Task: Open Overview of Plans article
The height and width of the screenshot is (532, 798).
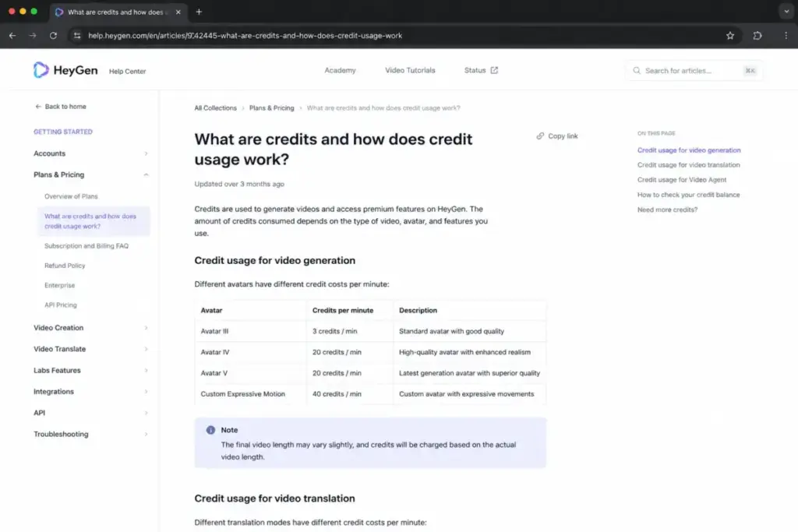Action: 71,196
